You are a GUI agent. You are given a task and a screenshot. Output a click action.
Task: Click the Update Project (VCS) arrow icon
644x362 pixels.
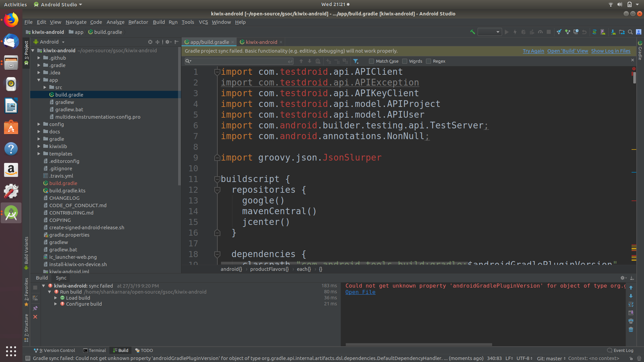559,32
